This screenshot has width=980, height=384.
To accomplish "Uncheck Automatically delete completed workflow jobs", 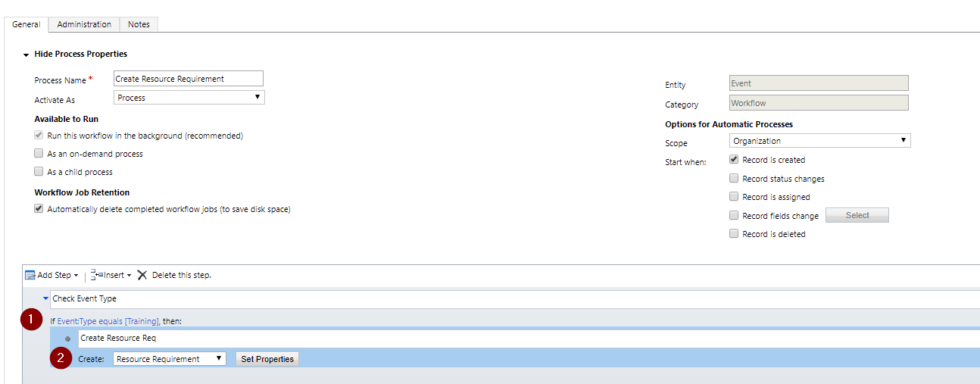I will pyautogui.click(x=39, y=209).
